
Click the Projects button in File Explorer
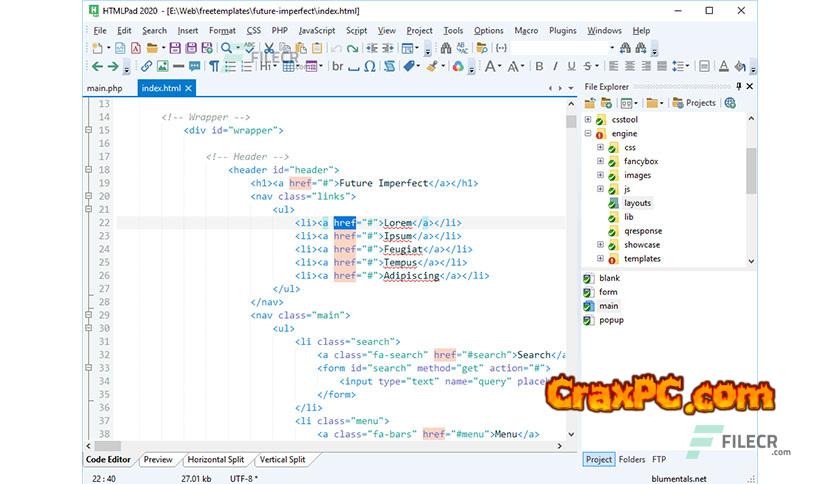(694, 103)
